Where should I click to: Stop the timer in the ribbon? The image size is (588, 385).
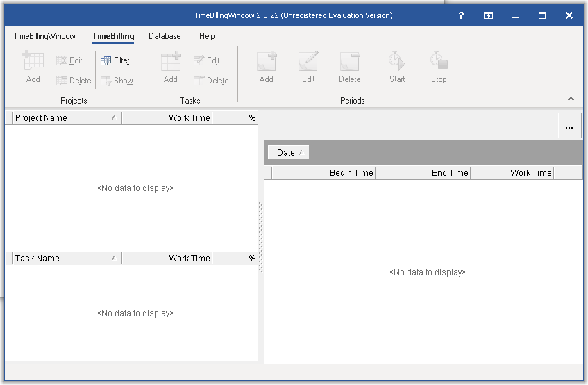click(439, 61)
